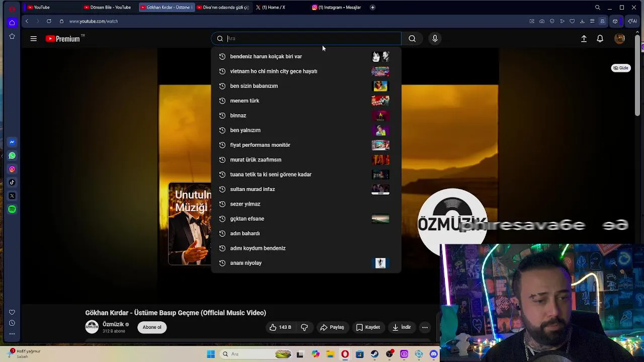The height and width of the screenshot is (362, 644).
Task: Select "tuana tetik ta ki seni görene kadar"
Action: pos(306,174)
